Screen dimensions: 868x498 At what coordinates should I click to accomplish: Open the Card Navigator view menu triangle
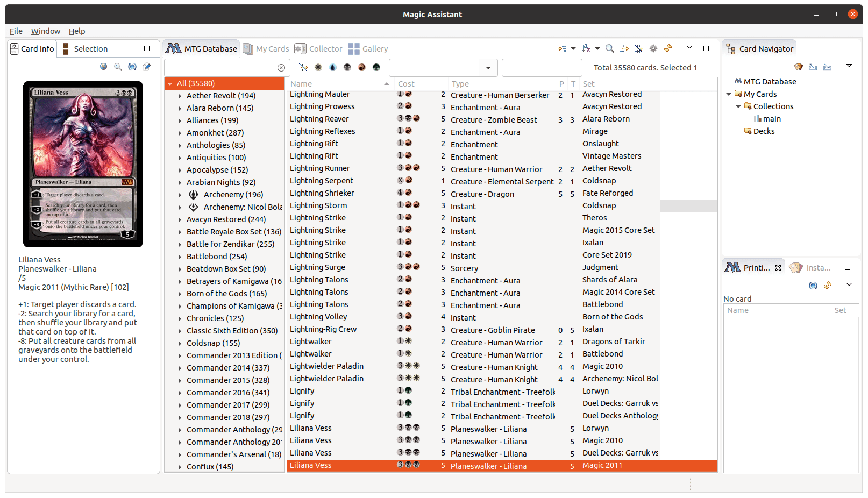849,66
